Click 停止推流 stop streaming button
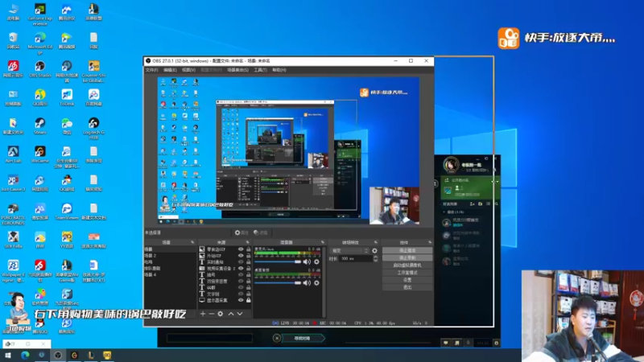Viewport: 644px width, 362px height. tap(407, 250)
